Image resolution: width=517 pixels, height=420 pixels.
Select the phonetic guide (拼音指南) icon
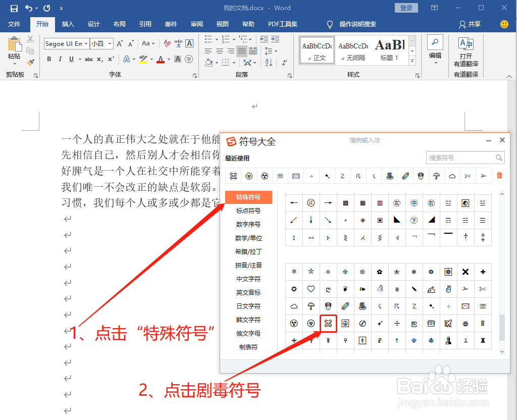pyautogui.click(x=178, y=44)
